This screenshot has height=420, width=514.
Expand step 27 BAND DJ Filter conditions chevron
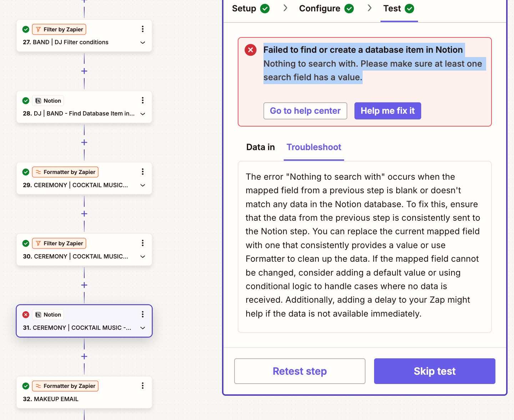(143, 42)
